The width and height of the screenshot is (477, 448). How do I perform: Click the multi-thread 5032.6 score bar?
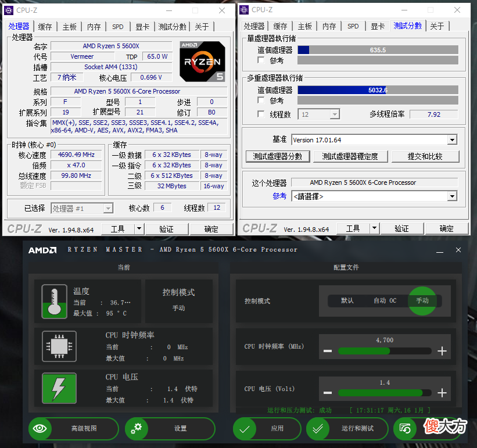point(378,90)
